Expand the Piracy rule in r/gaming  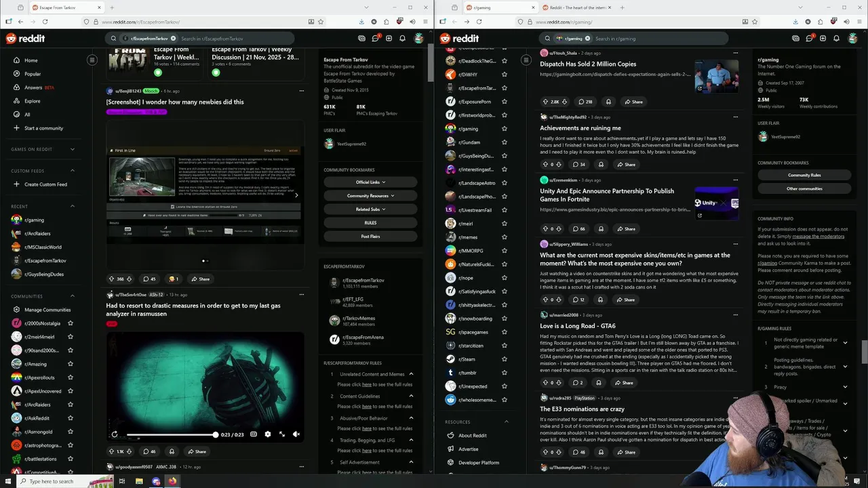[845, 387]
